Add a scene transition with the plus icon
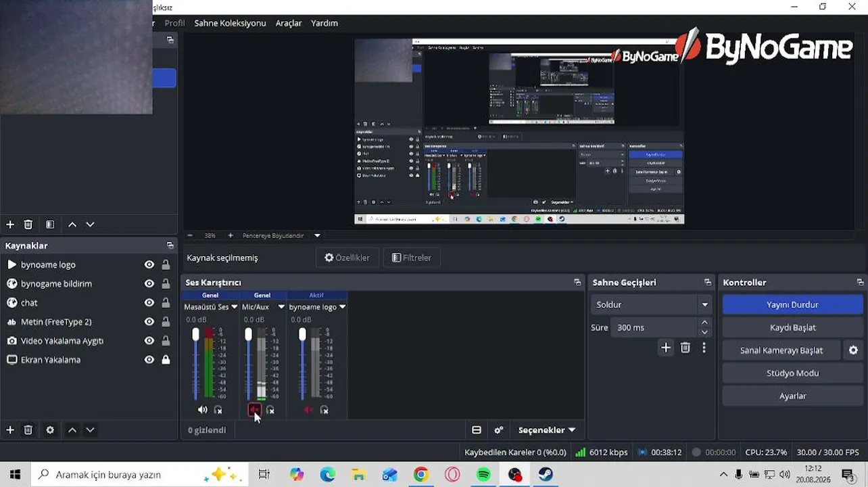The width and height of the screenshot is (868, 487). 666,348
